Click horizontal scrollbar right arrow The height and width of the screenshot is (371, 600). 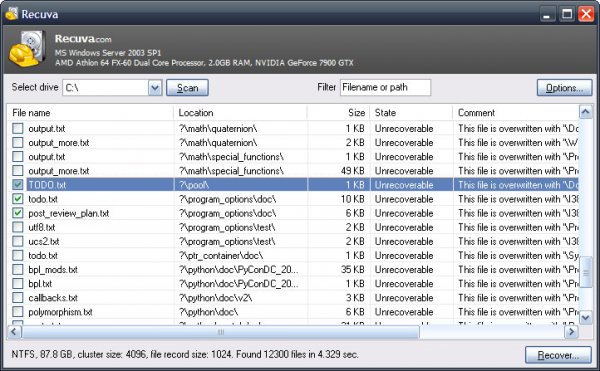click(x=571, y=332)
